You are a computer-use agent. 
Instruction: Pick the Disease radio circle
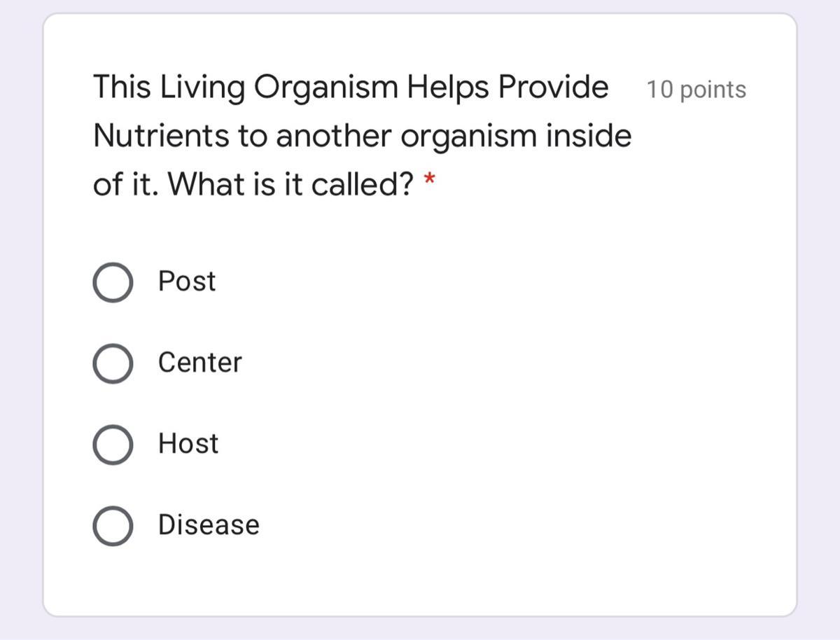pyautogui.click(x=113, y=527)
